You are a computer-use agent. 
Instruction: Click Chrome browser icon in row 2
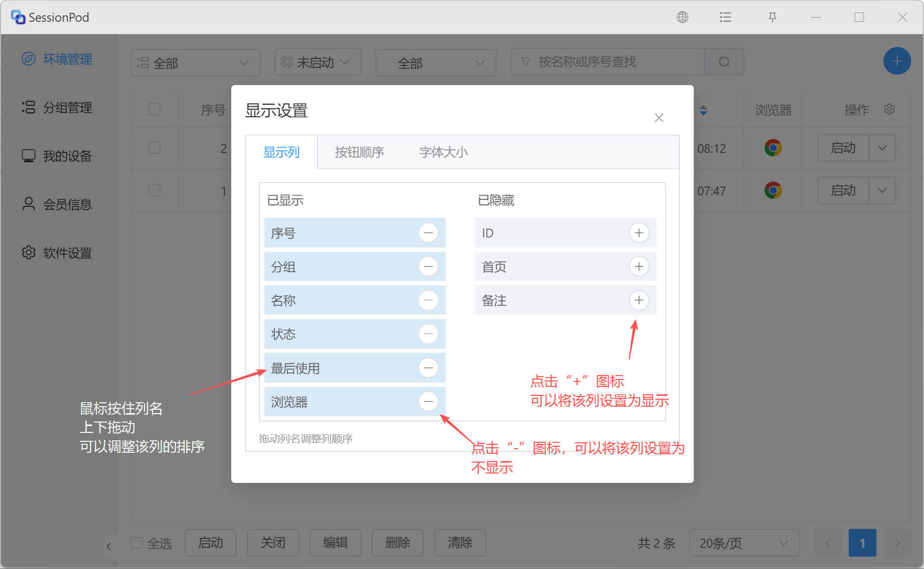click(772, 148)
